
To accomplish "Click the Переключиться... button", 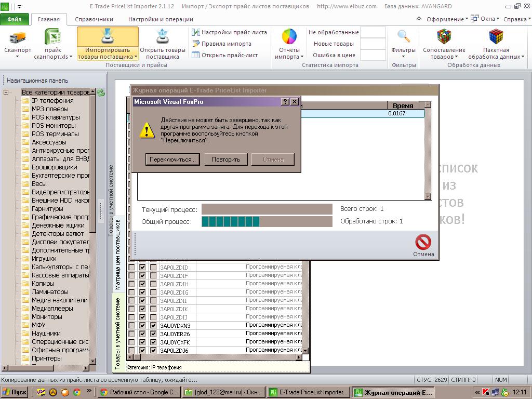I will coord(172,159).
